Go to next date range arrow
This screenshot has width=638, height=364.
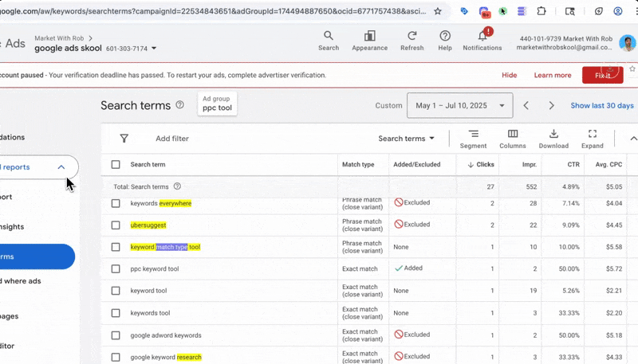click(551, 106)
